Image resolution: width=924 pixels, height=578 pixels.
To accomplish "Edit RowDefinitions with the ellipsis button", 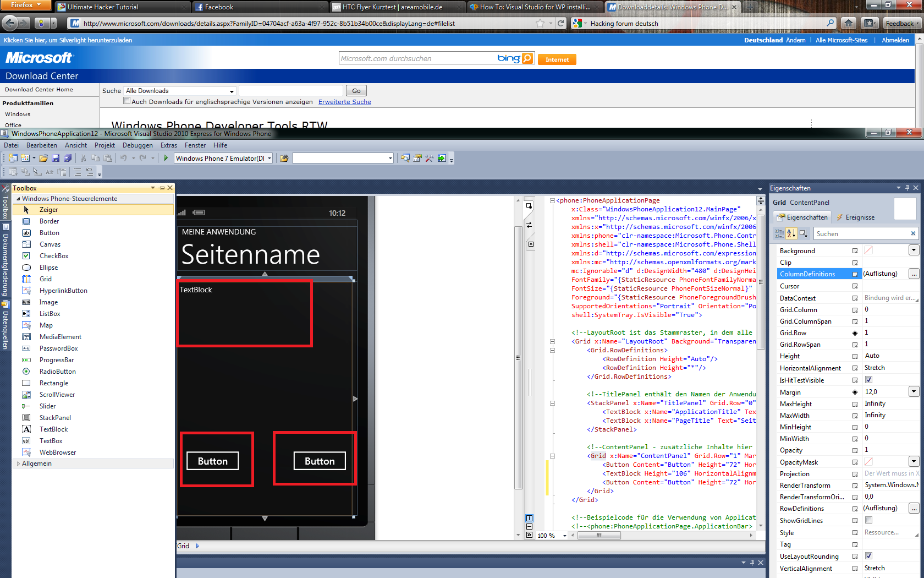I will tap(914, 508).
